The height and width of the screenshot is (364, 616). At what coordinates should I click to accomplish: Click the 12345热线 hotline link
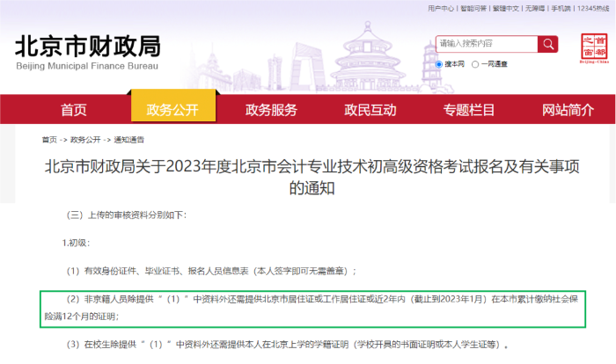tap(593, 8)
